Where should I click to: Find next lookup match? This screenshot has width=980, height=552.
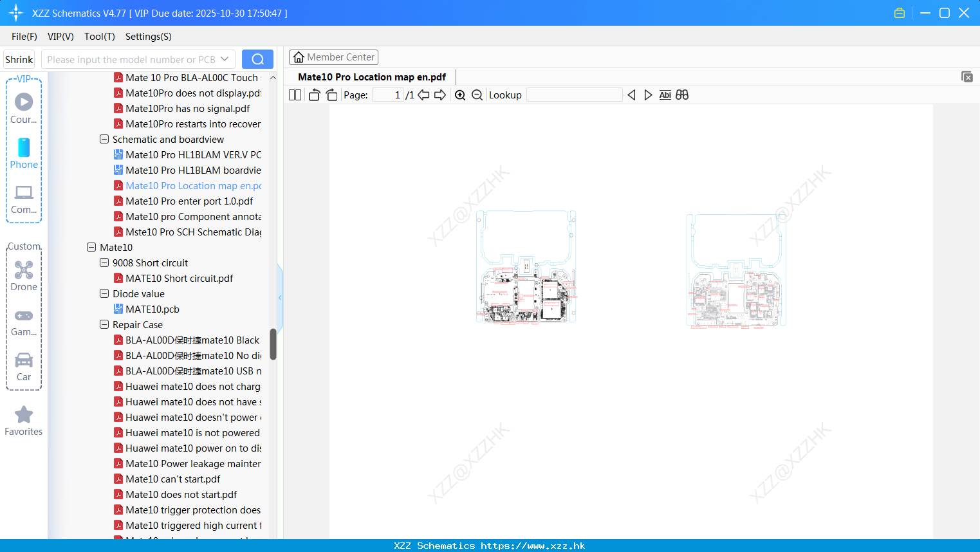tap(648, 95)
